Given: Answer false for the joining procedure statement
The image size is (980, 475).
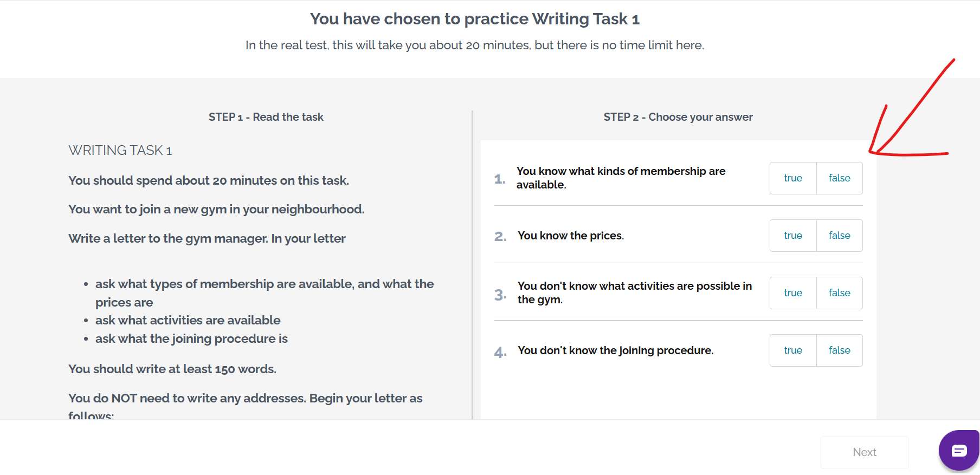Looking at the screenshot, I should [x=839, y=350].
